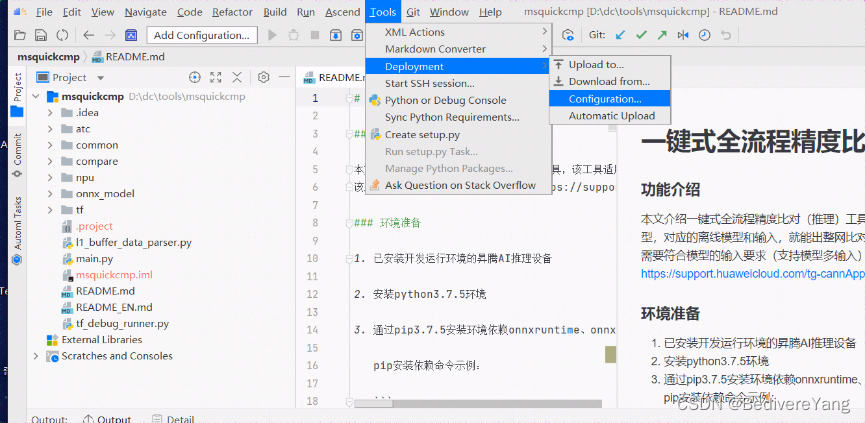Click the toolbar icon left of Git label
The height and width of the screenshot is (423, 865).
coord(568,35)
